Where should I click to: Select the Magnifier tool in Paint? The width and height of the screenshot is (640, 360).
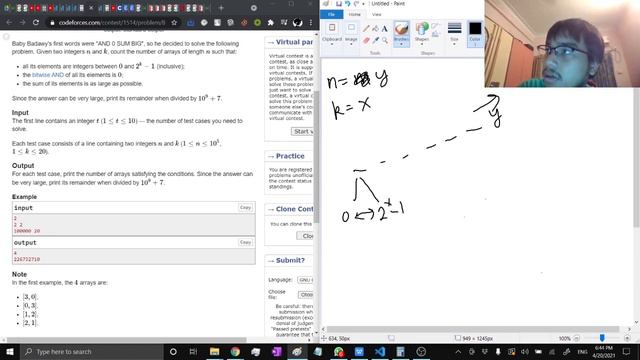click(384, 40)
